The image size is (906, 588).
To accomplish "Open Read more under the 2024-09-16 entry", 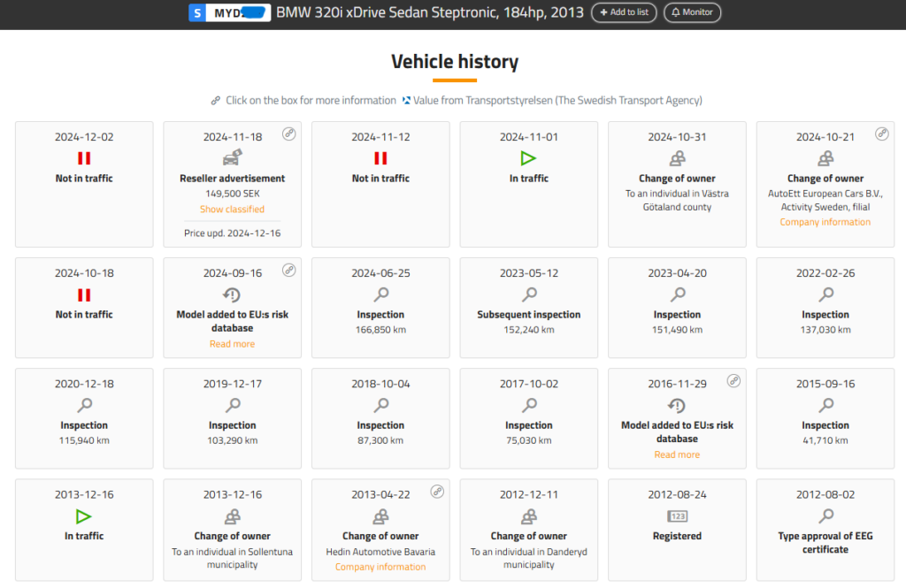I will pyautogui.click(x=232, y=344).
